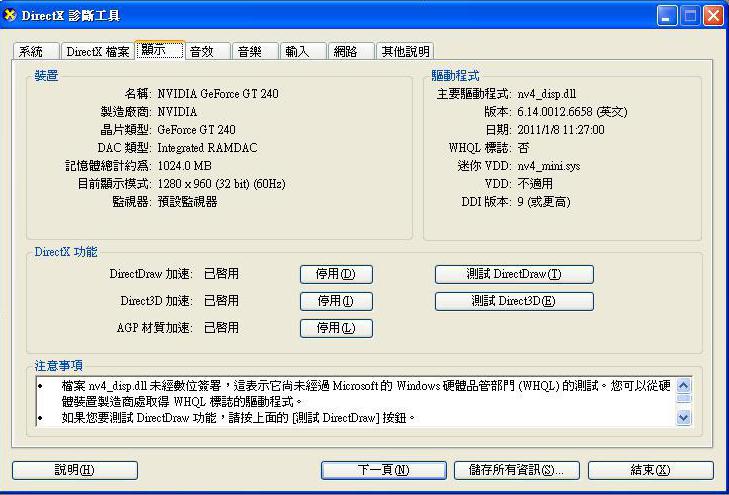Click the DAC type Integrated RAMDAC
729x495 pixels.
click(207, 148)
